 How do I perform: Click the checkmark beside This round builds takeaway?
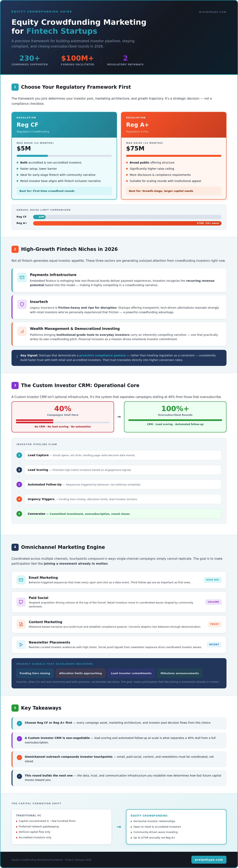pyautogui.click(x=19, y=776)
